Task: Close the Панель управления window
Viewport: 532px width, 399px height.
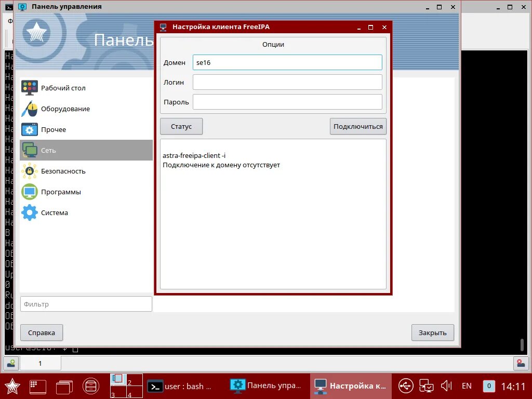Action: (453, 7)
